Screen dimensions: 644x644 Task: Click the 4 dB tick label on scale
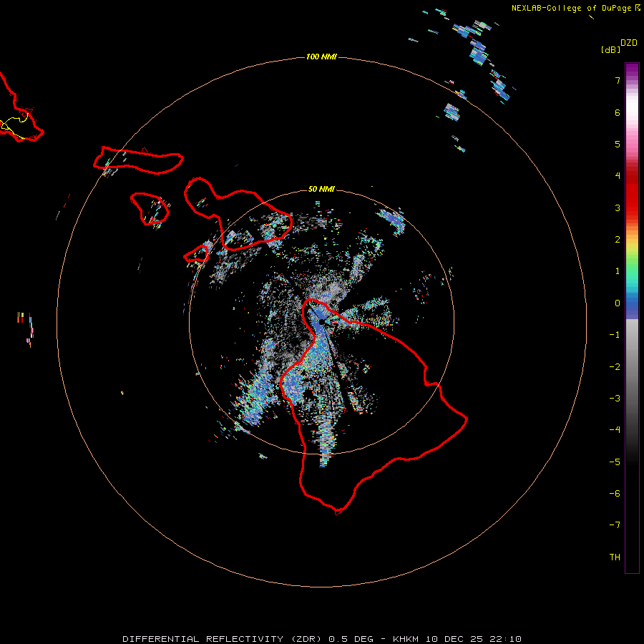(x=618, y=176)
